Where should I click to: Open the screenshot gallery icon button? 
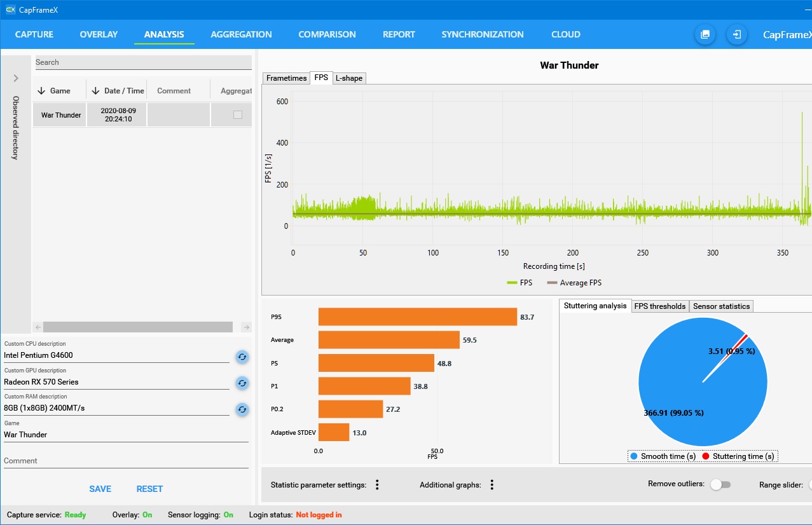point(705,34)
